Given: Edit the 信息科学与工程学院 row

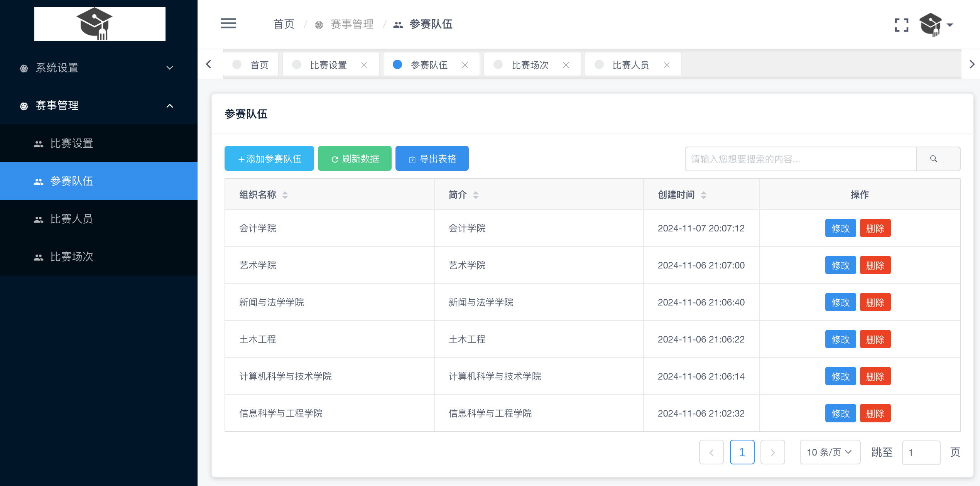Looking at the screenshot, I should click(841, 413).
